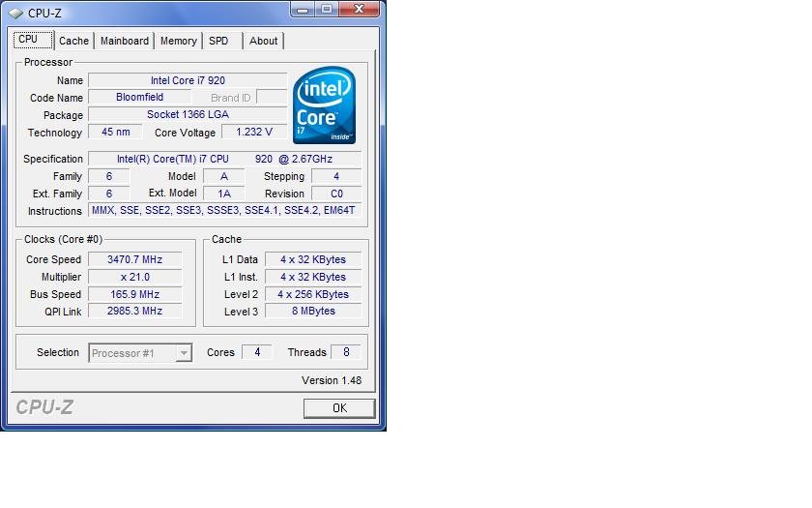Click the CPU-Z title bar icon
Viewport: 812px width, 508px height.
[x=15, y=13]
